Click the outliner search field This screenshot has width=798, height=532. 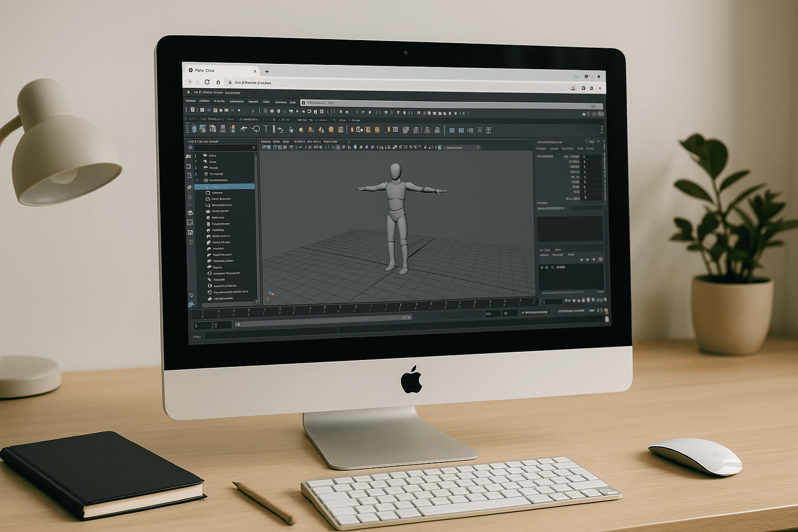click(225, 148)
